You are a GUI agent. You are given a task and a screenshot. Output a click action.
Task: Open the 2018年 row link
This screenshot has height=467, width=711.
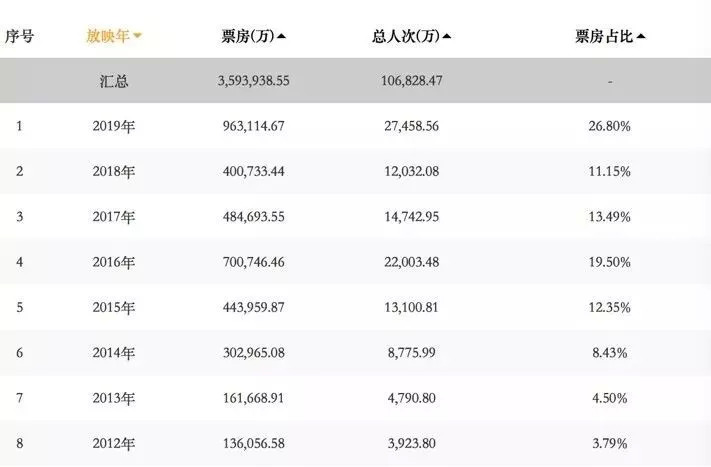[x=113, y=172]
